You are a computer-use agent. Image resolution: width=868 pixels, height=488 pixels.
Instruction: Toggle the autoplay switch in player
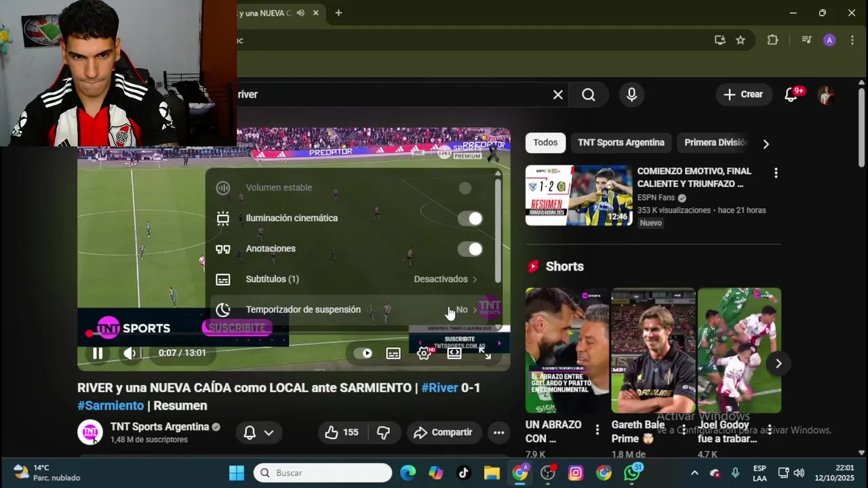363,353
